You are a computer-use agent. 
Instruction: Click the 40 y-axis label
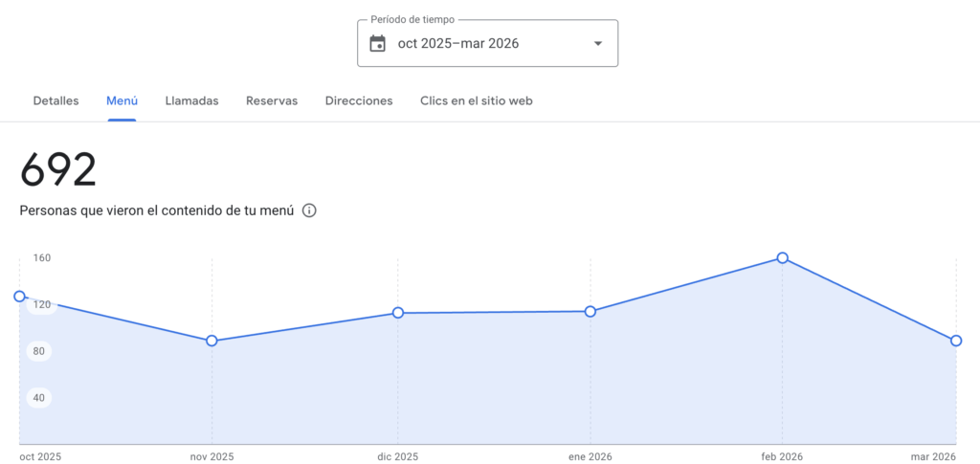41,398
